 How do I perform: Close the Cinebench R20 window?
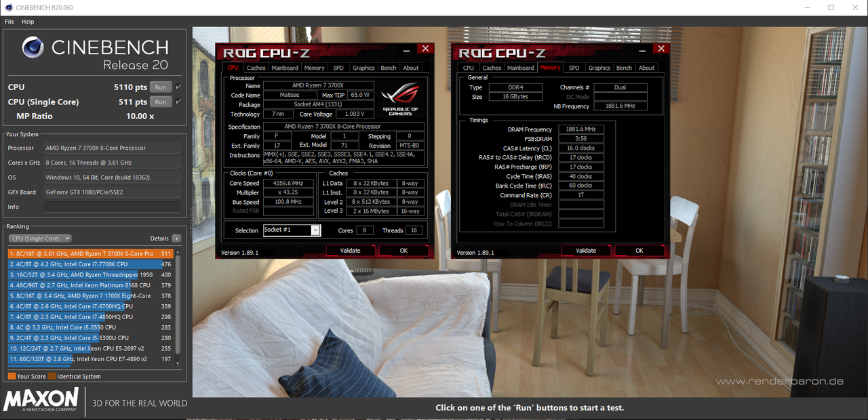(x=855, y=7)
